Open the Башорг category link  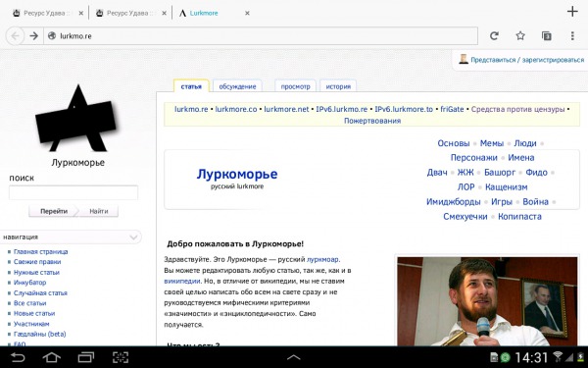(x=500, y=173)
